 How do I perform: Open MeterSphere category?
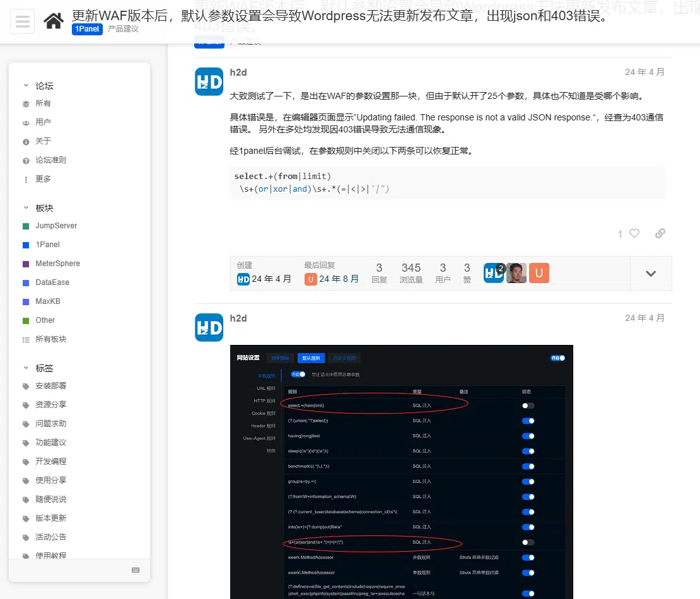(x=57, y=264)
